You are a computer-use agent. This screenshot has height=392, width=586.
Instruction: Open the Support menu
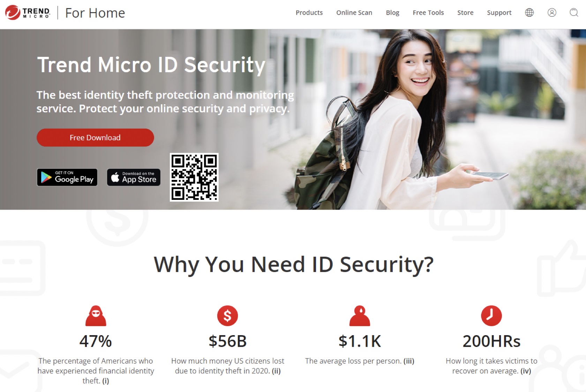click(499, 13)
